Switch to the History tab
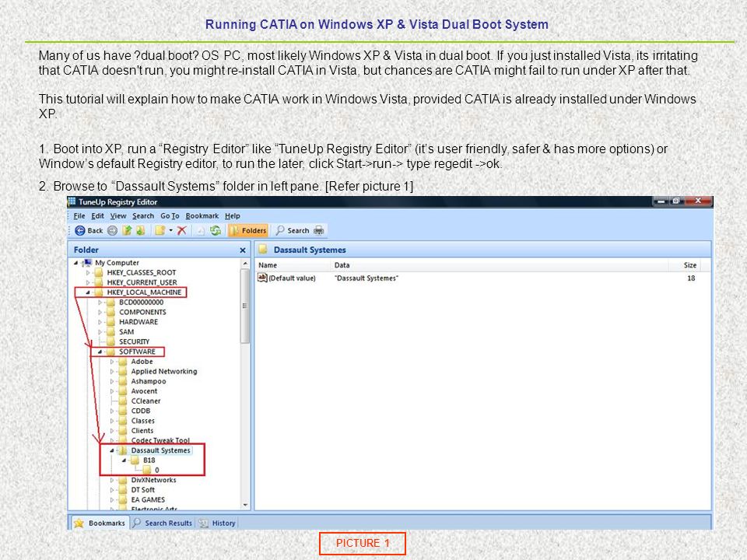 217,523
